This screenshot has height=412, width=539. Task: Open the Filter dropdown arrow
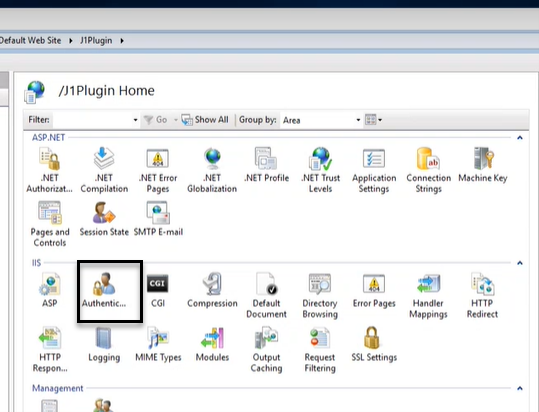coord(135,120)
